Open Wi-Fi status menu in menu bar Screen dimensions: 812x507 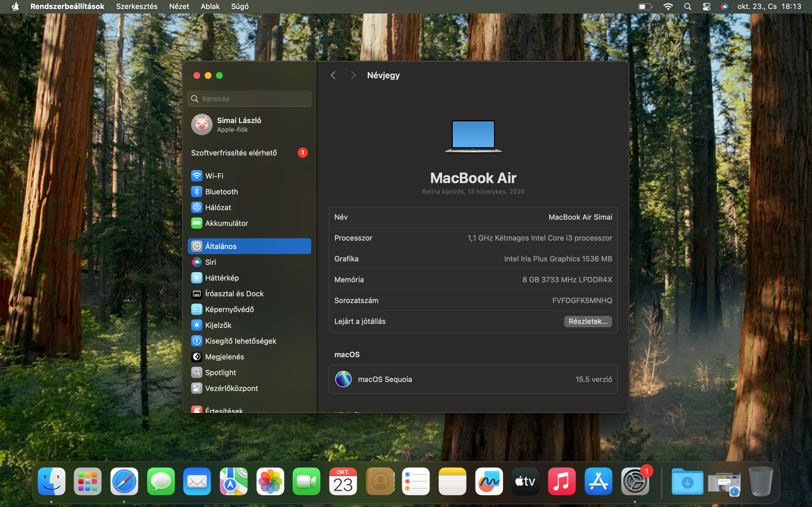(668, 6)
